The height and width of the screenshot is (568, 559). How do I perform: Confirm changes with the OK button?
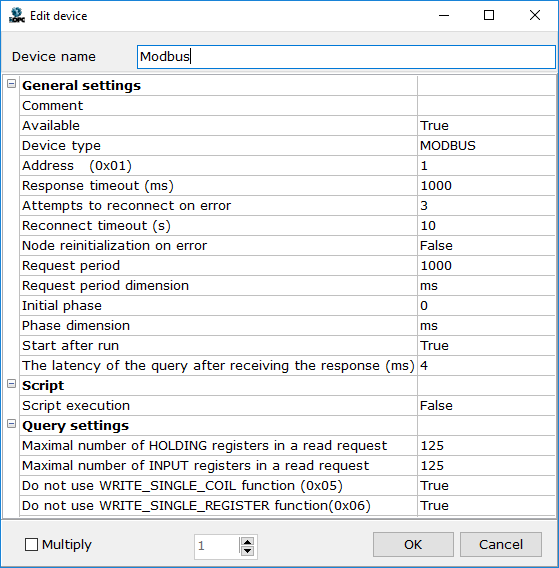(x=413, y=544)
